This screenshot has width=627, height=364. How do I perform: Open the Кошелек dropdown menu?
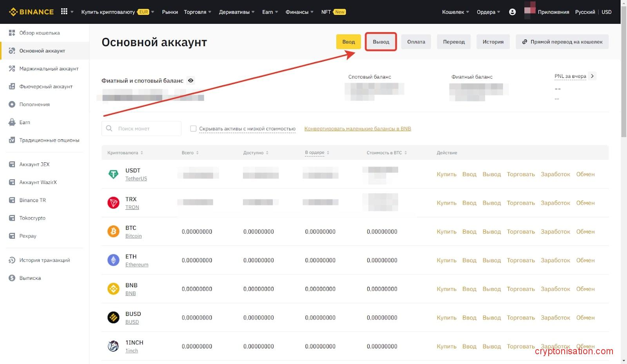click(454, 12)
